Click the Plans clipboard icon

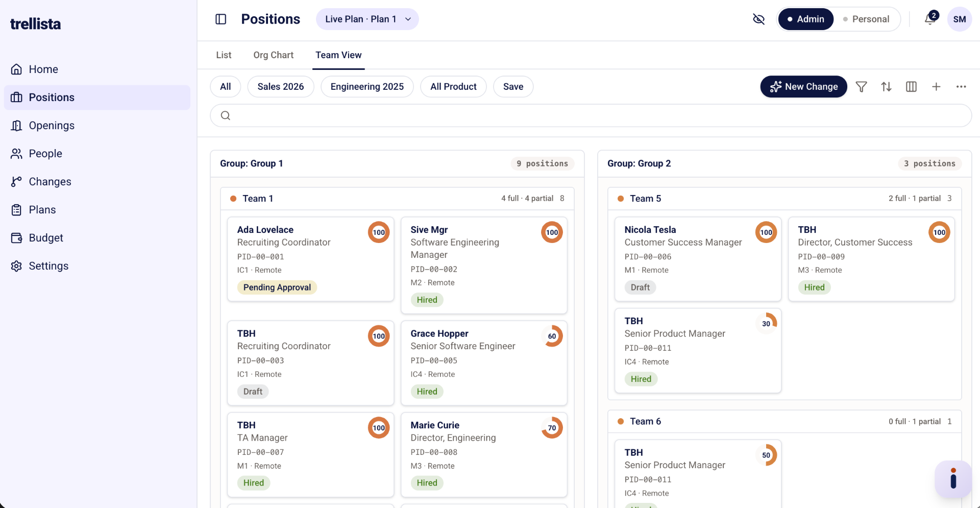pos(17,210)
